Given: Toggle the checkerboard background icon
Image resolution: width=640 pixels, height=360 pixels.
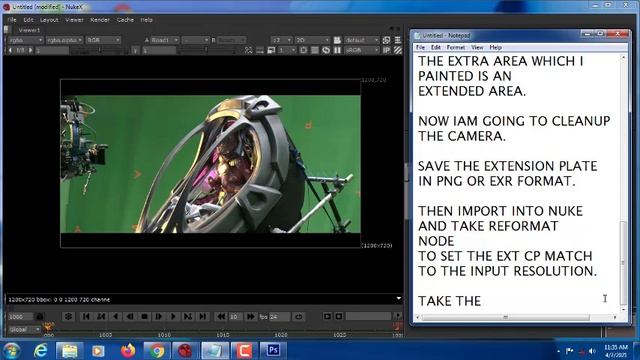Looking at the screenshot, I should 315,50.
